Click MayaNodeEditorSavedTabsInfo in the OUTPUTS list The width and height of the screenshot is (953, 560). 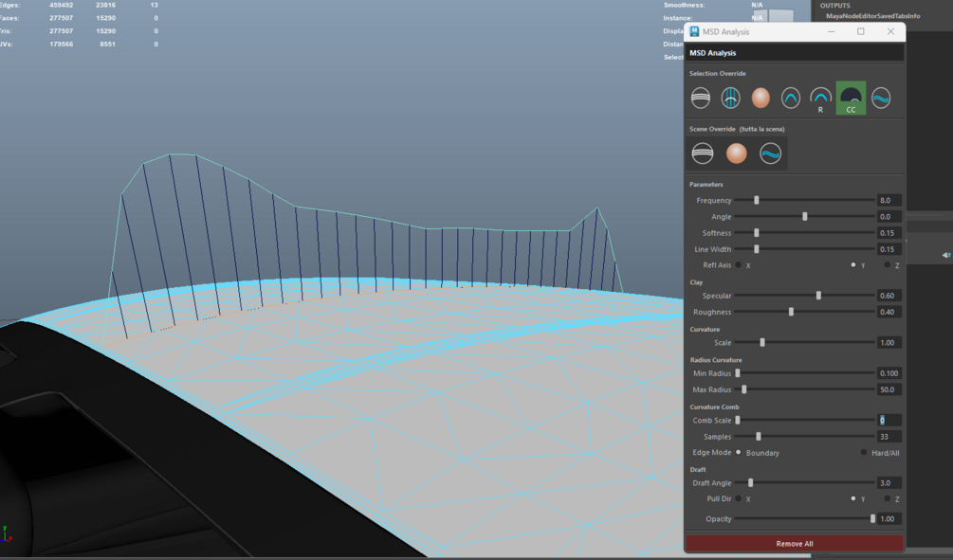(872, 16)
